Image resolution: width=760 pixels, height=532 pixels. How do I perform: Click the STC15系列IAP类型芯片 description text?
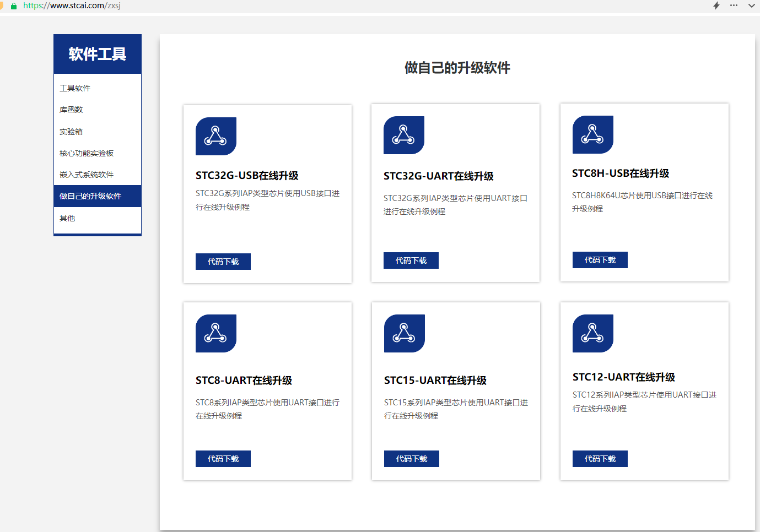[456, 409]
